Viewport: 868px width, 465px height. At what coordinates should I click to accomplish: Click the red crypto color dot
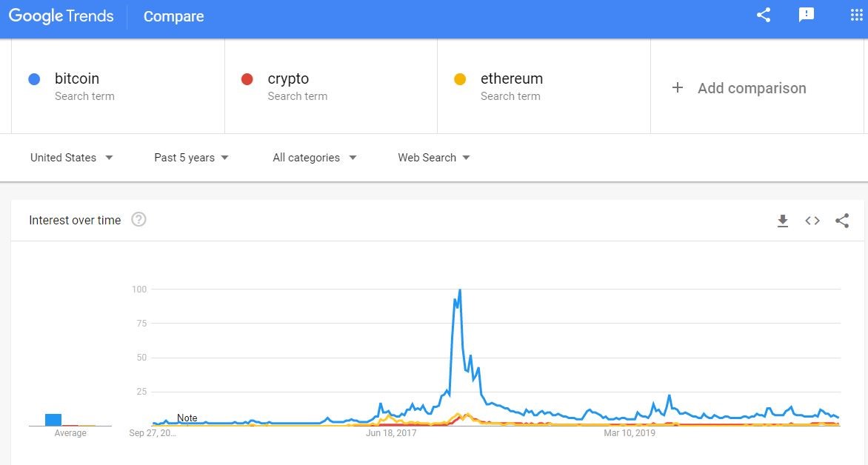(x=247, y=79)
